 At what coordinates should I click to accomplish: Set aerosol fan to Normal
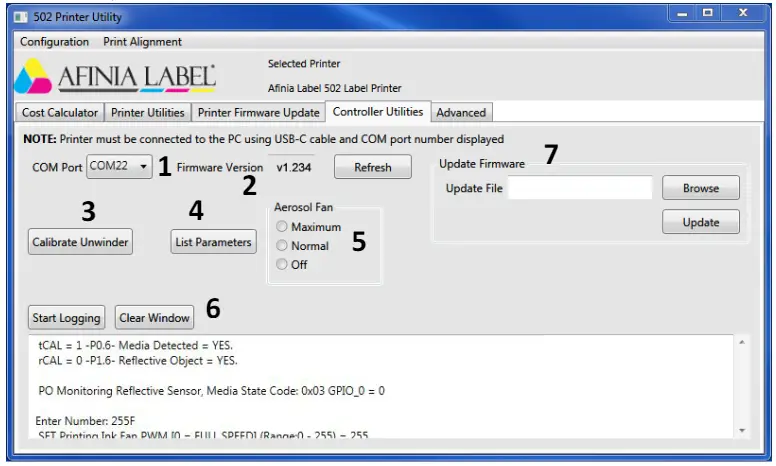click(x=282, y=246)
